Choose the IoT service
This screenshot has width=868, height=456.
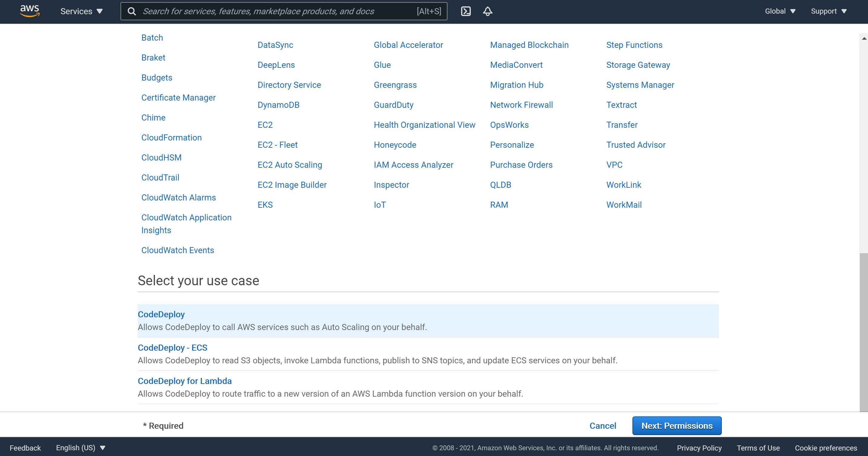[x=380, y=205]
